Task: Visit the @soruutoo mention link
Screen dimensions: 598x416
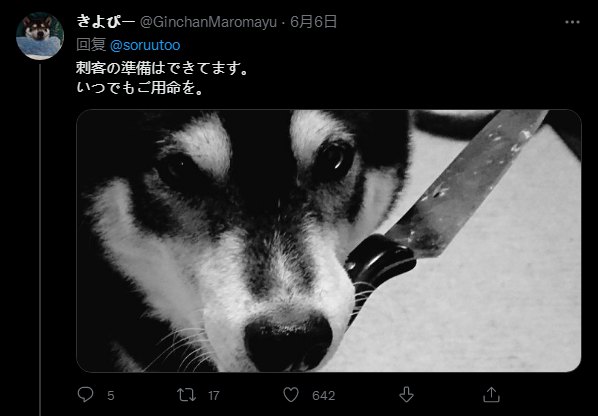Action: (145, 45)
